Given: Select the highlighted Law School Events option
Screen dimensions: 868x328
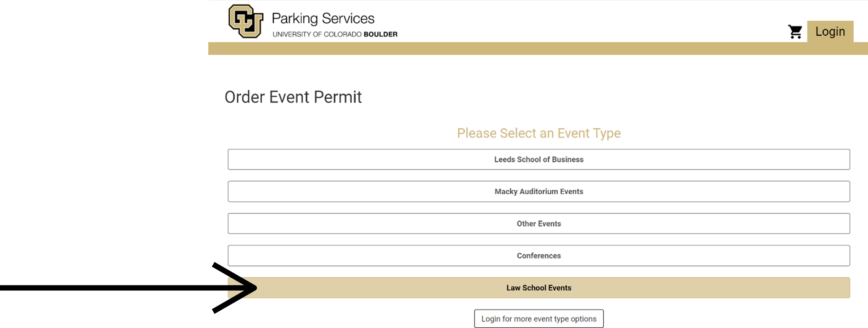Looking at the screenshot, I should pos(539,288).
